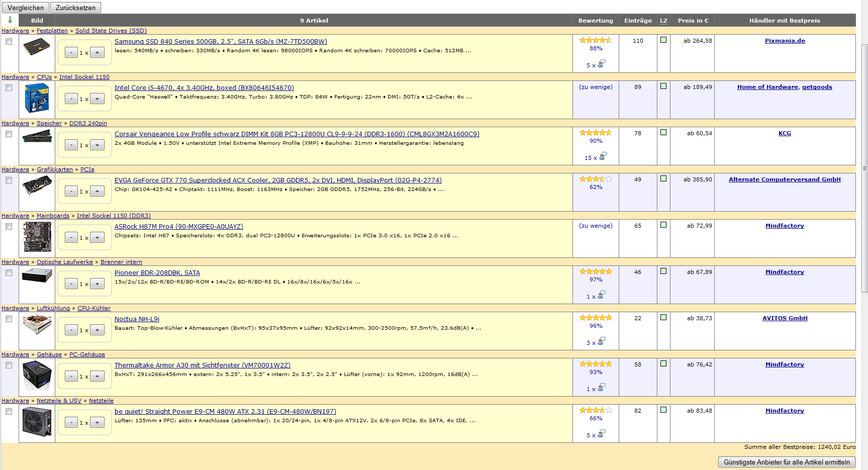Open the Samsung SSD 840 Series 500GB link
Image resolution: width=868 pixels, height=470 pixels.
pos(221,42)
